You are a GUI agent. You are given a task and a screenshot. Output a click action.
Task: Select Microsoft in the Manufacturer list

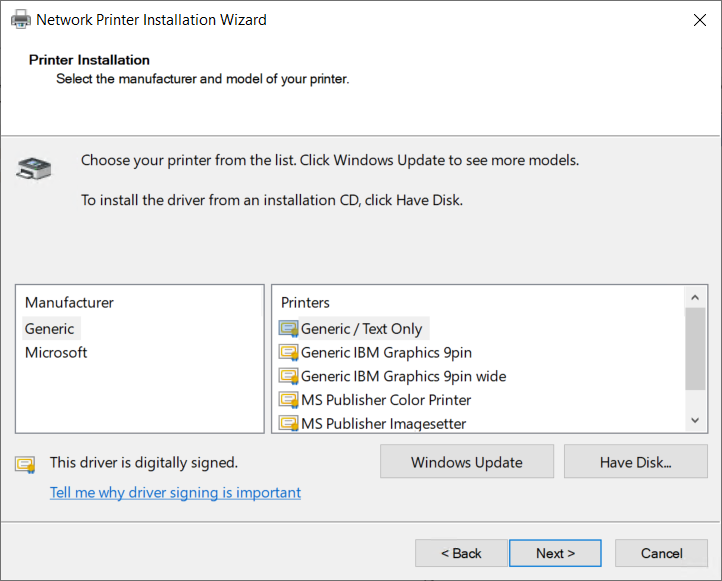pos(56,352)
